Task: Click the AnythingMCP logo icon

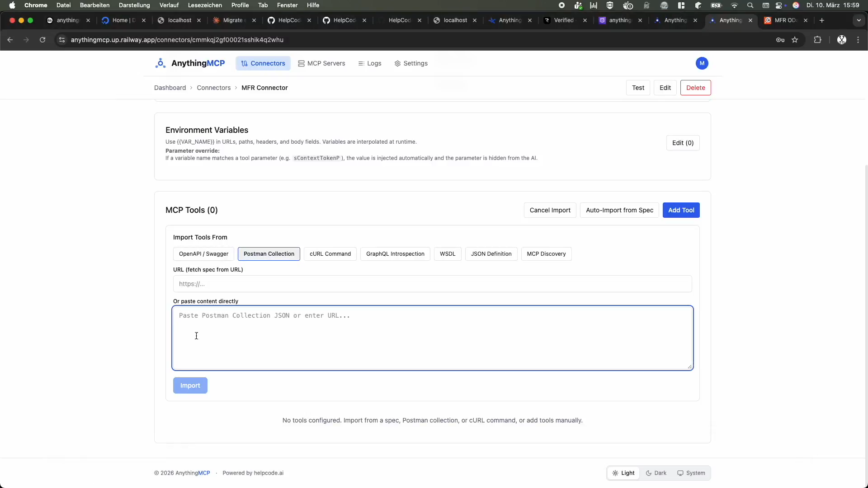Action: 160,63
